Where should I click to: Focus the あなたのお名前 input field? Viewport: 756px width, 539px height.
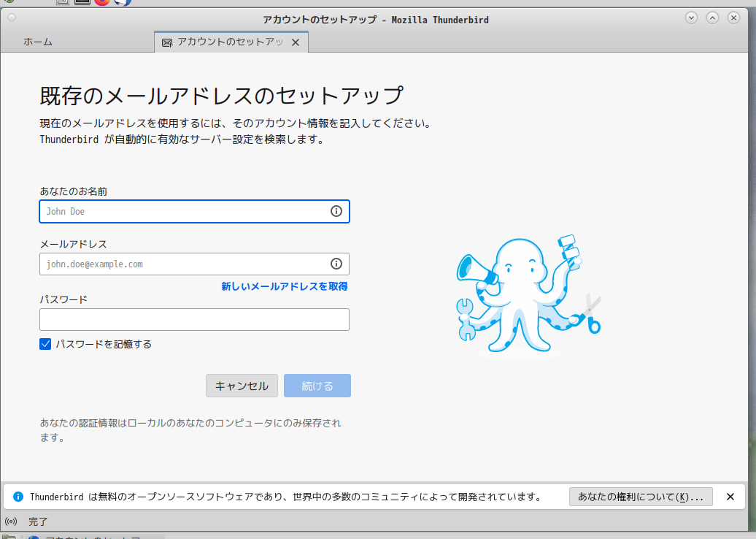point(194,211)
